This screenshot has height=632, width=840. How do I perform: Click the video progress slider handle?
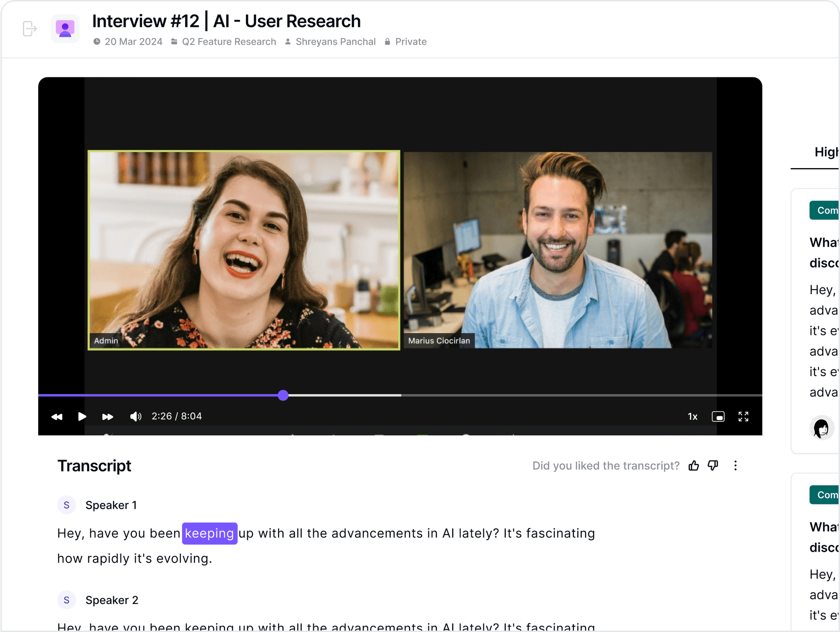(283, 395)
